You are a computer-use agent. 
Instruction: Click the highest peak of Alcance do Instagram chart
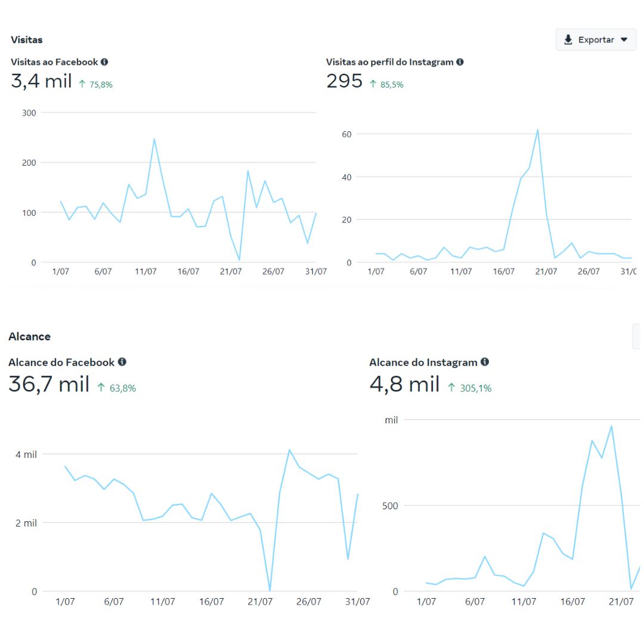612,426
